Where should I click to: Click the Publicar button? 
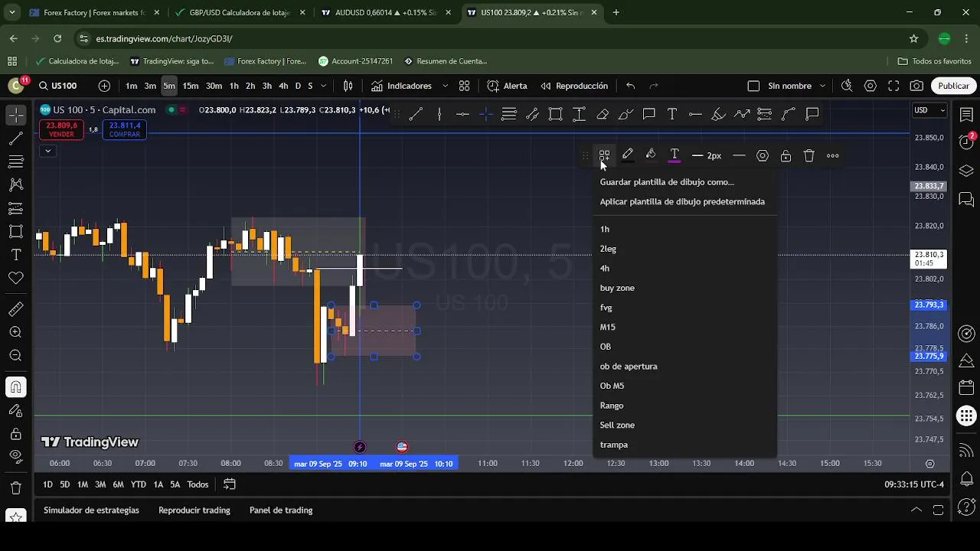pyautogui.click(x=953, y=86)
